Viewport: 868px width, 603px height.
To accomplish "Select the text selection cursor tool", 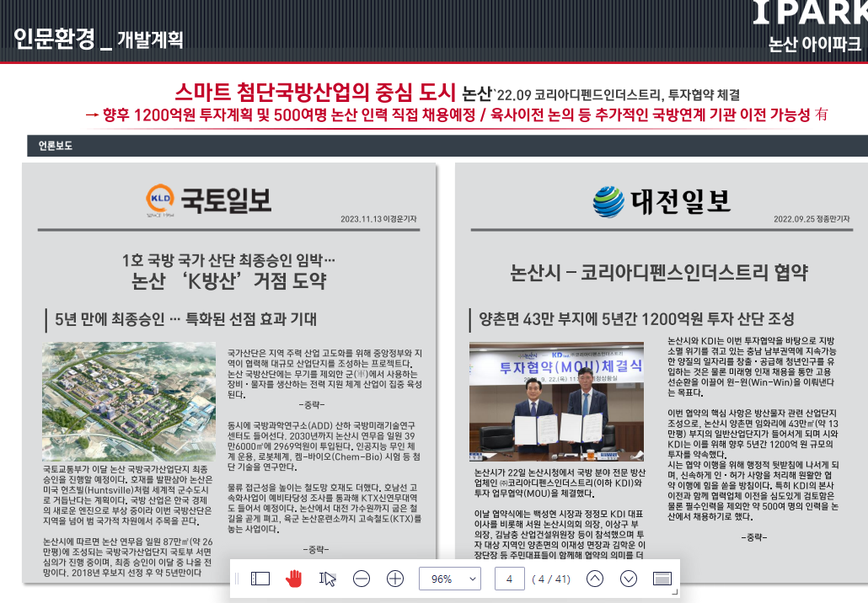I will pos(328,579).
